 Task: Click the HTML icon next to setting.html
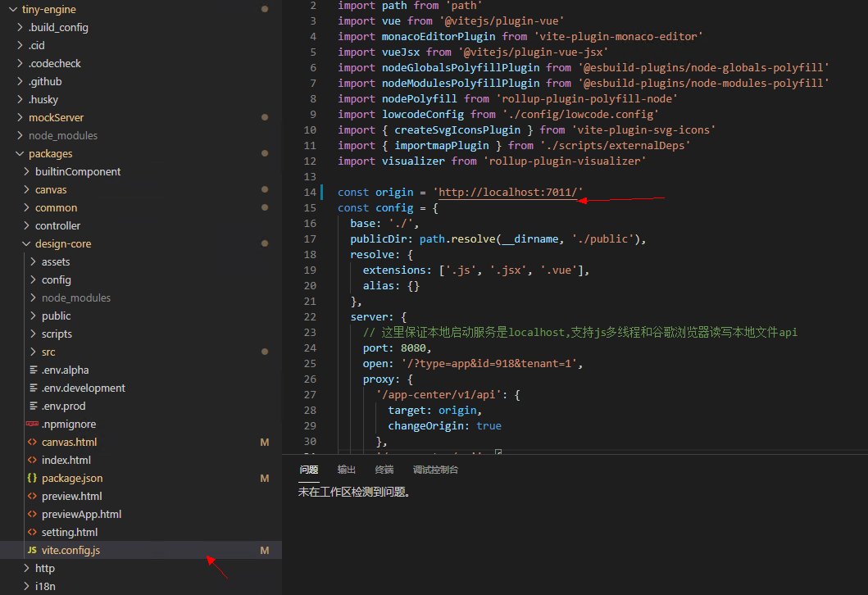[32, 533]
